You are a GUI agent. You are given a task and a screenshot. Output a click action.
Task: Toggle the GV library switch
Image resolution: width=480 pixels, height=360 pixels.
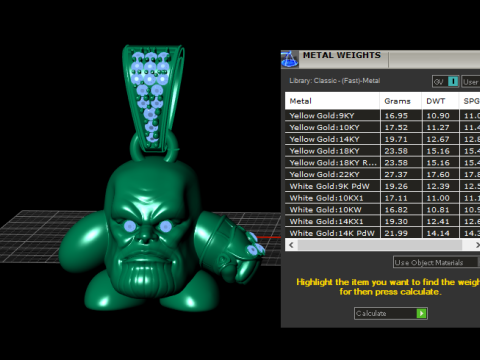click(445, 81)
